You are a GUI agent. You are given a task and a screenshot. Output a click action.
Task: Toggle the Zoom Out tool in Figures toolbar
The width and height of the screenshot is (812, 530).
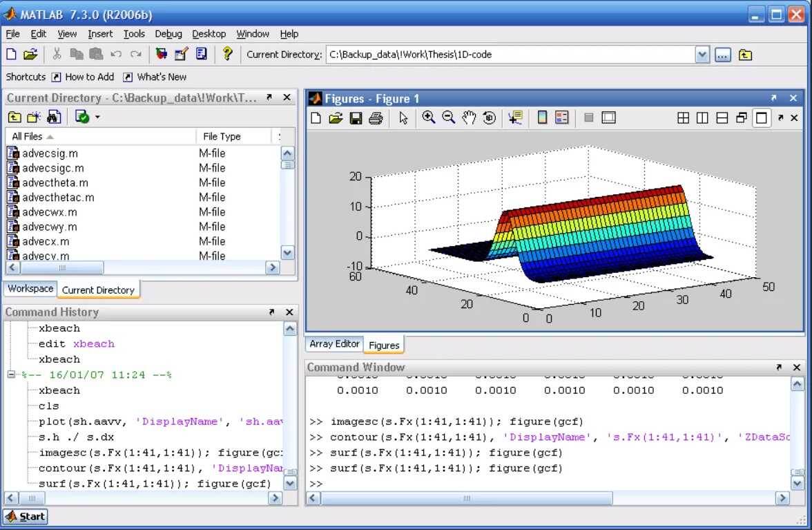click(x=449, y=117)
